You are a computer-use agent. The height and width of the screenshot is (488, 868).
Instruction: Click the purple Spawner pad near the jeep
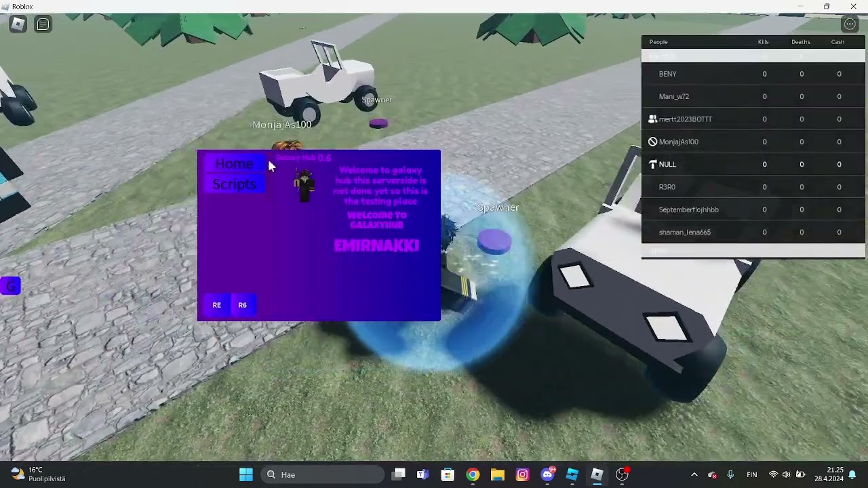[x=378, y=123]
